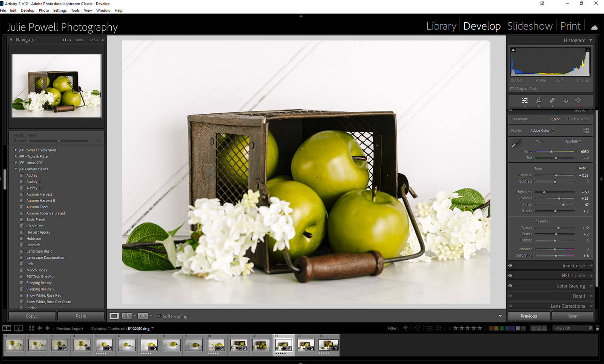604x364 pixels.
Task: Expand the JPP - Sweet Hydrangeas preset folder
Action: (16, 150)
